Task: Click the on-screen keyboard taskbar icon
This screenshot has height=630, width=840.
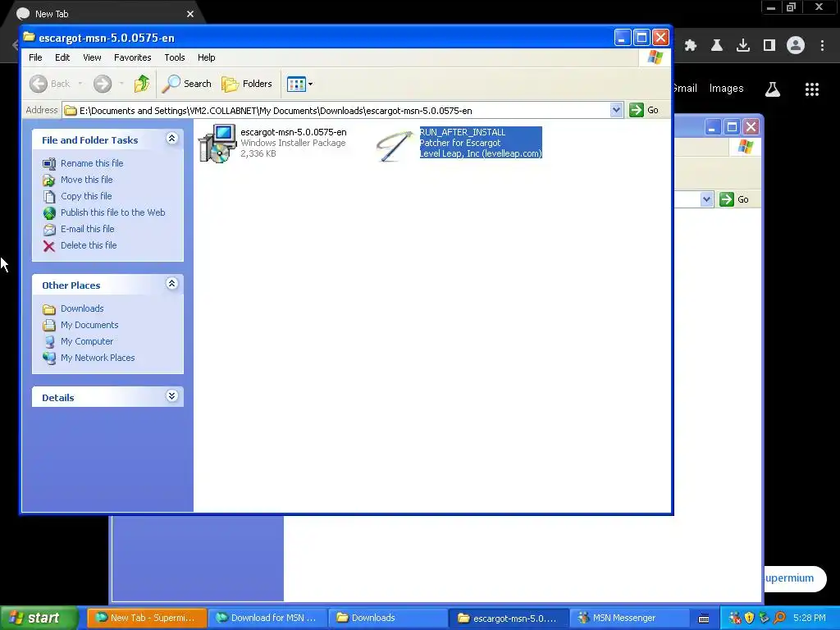Action: click(703, 619)
